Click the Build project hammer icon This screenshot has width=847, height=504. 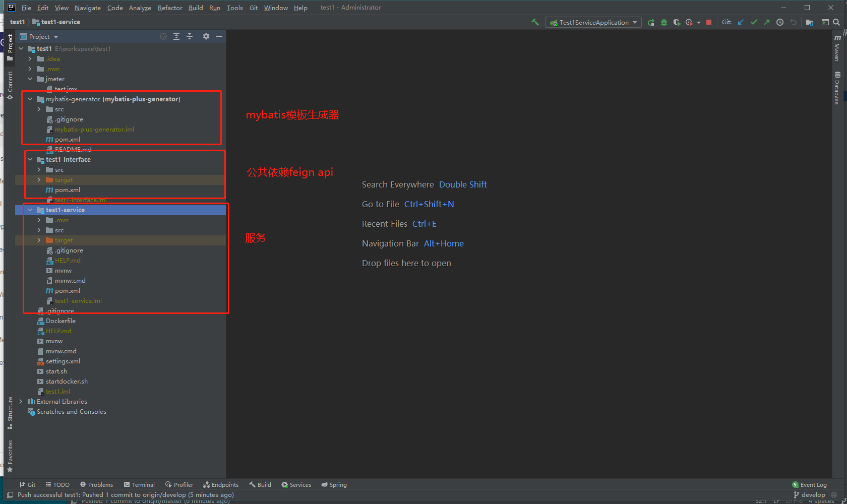click(x=535, y=22)
